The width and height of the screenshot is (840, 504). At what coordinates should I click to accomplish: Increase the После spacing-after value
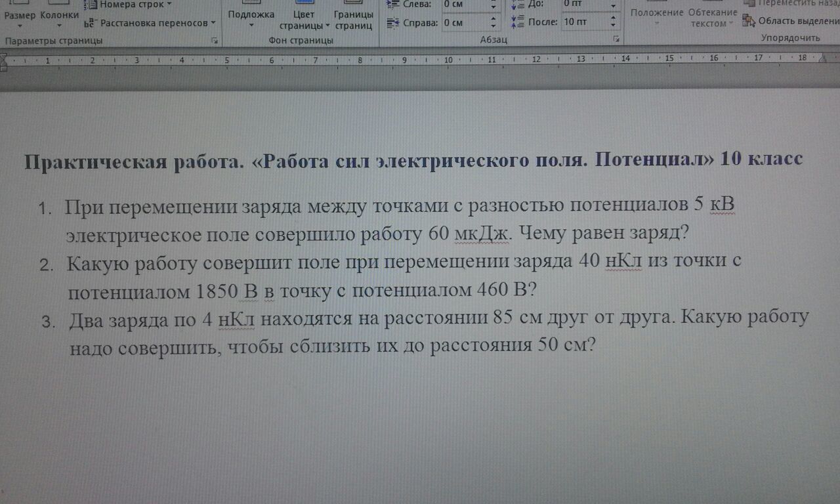click(x=613, y=18)
